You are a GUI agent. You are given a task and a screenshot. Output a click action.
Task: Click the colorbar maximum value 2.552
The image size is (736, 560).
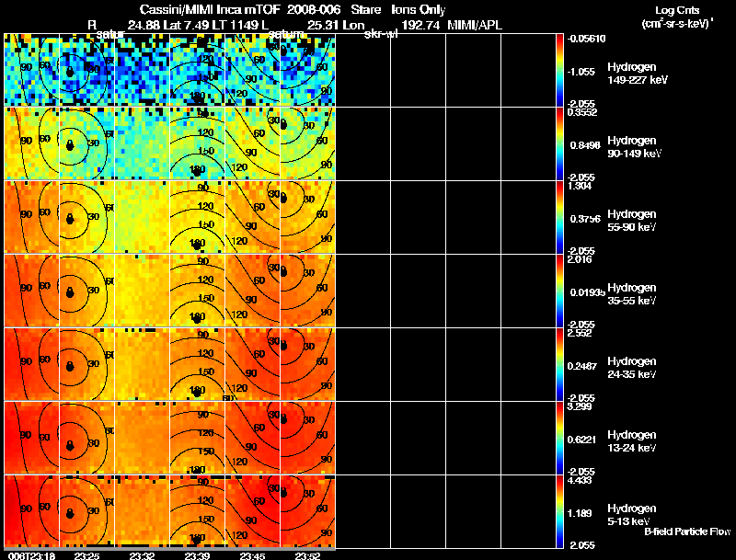tap(580, 333)
